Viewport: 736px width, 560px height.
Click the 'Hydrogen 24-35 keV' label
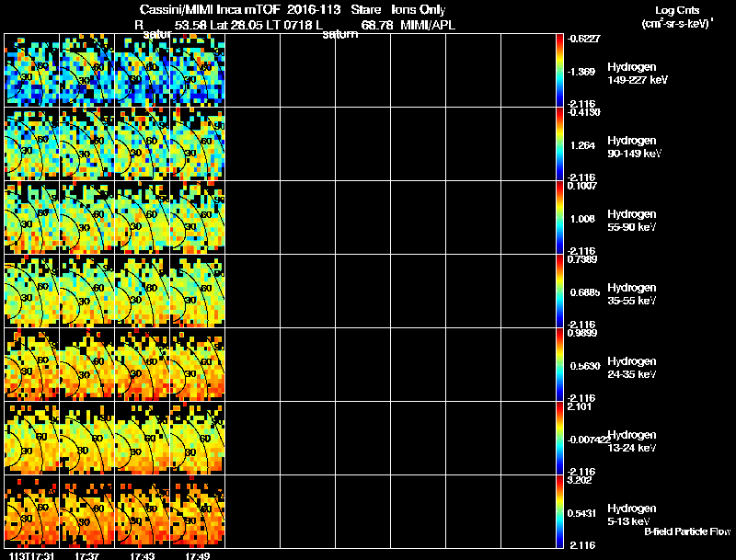point(632,368)
